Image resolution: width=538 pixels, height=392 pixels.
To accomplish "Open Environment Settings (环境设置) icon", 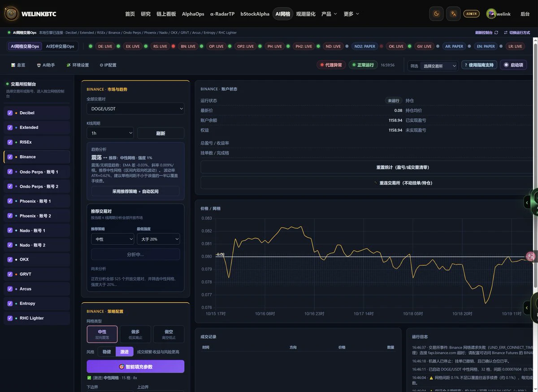I will [x=69, y=65].
